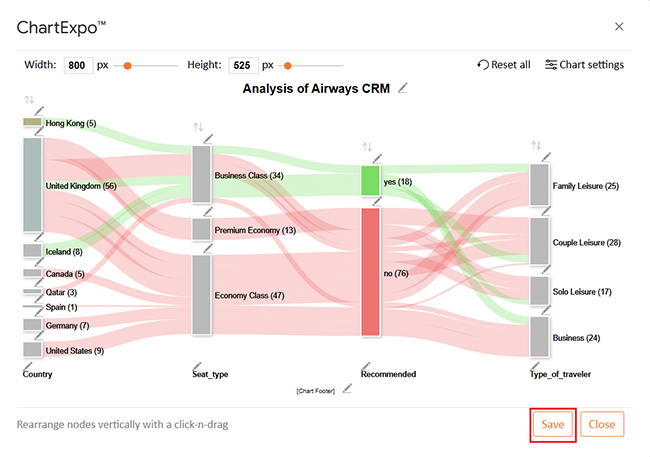
Task: Select the red 'no (76)' node
Action: pyautogui.click(x=370, y=271)
